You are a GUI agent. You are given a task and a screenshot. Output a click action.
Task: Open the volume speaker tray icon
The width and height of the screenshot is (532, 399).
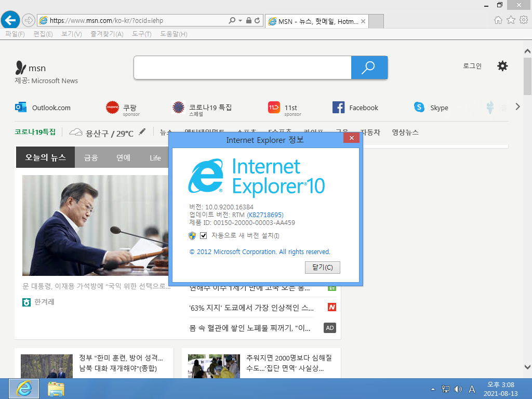(458, 389)
